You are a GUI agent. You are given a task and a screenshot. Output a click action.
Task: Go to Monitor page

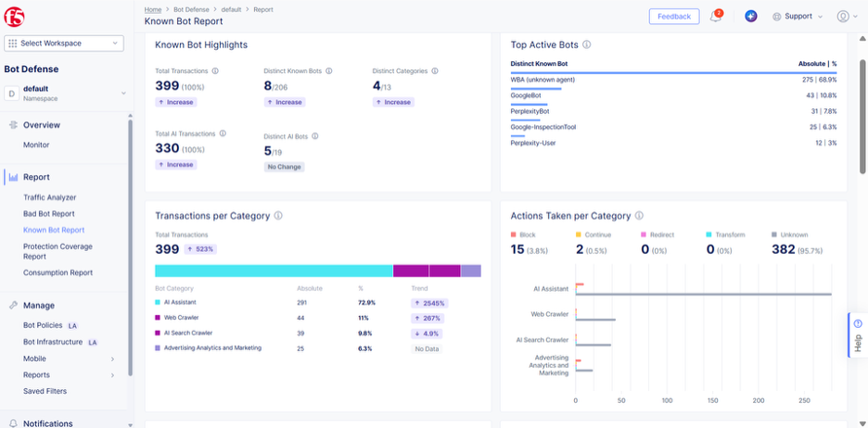pyautogui.click(x=36, y=145)
